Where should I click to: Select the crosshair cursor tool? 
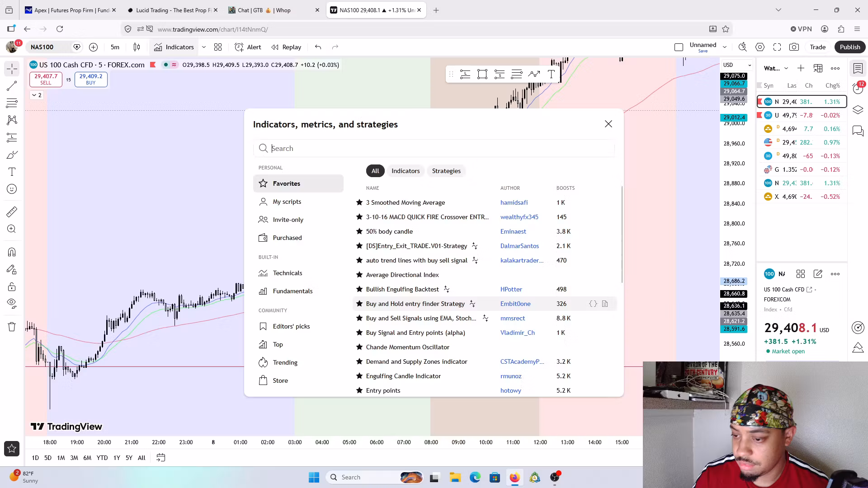click(12, 69)
